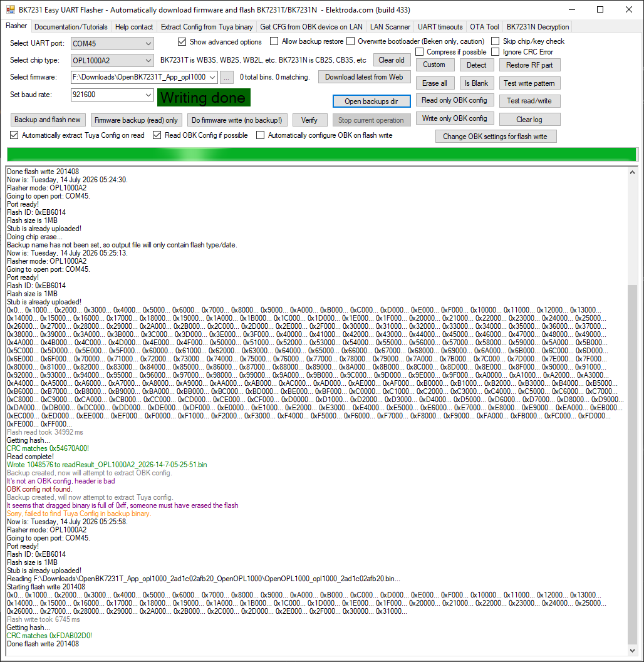Click the Writing done status label
This screenshot has height=662, width=644.
pyautogui.click(x=204, y=98)
